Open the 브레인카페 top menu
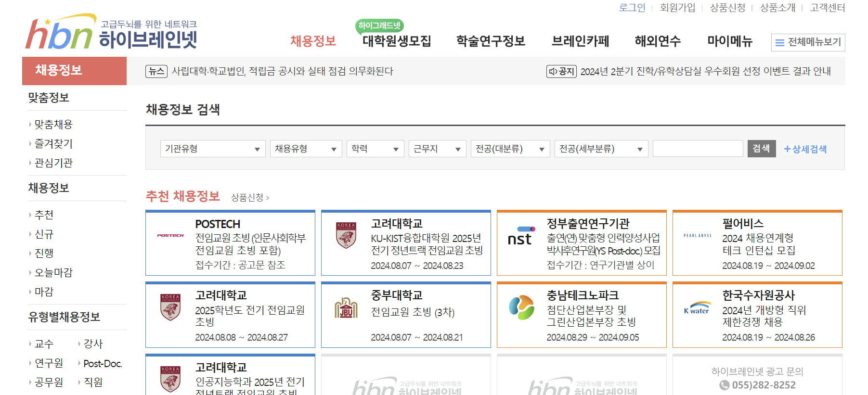Viewport: 868px width, 395px height. pyautogui.click(x=580, y=41)
